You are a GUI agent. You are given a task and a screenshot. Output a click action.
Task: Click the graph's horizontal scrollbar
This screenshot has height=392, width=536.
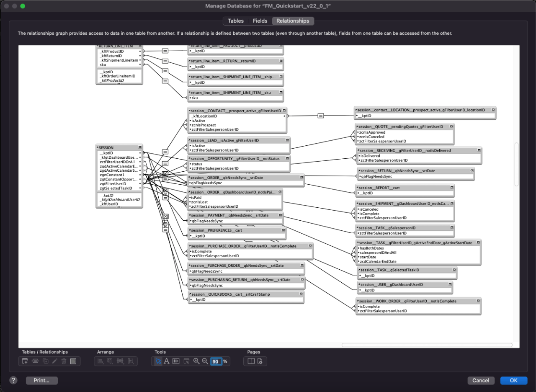coord(427,345)
